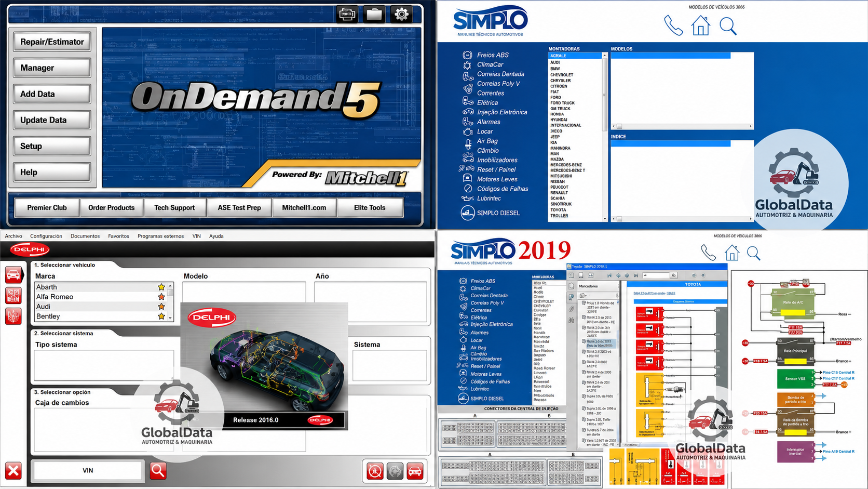Click up arrow of Delphi Marca list scrollbar
Screen dimensions: 868x489
pos(170,286)
